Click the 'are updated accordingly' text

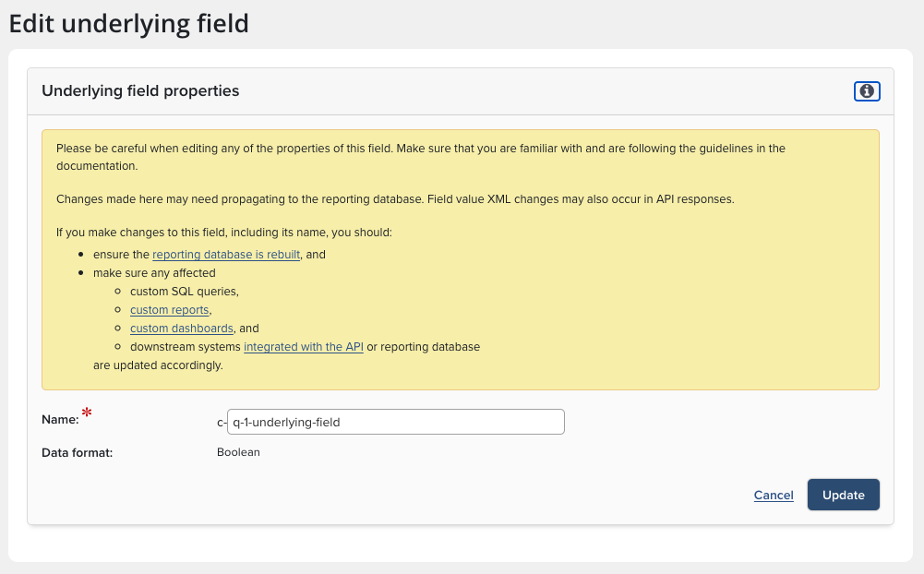coord(158,365)
